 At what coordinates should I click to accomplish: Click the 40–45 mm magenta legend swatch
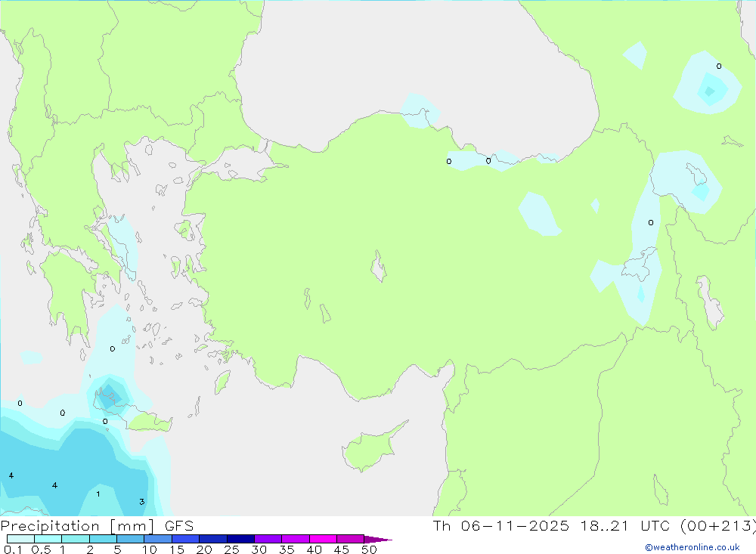(323, 539)
